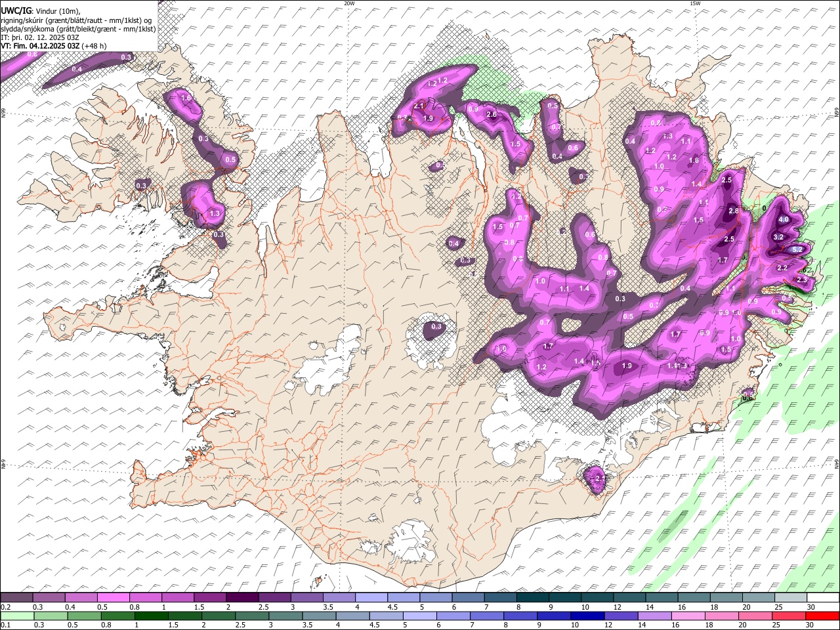Viewport: 840px width, 630px height.
Task: Click the 5.2 snowfall value on map
Action: 798,250
